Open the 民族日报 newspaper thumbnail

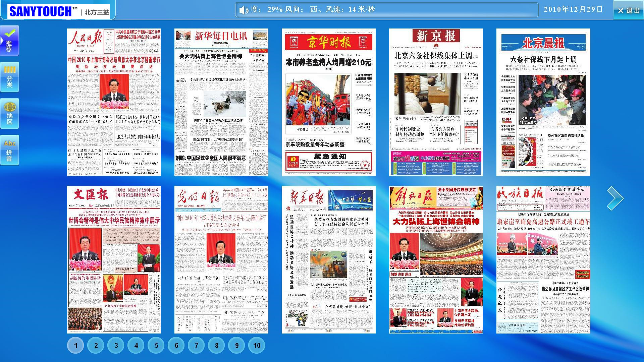click(x=543, y=260)
